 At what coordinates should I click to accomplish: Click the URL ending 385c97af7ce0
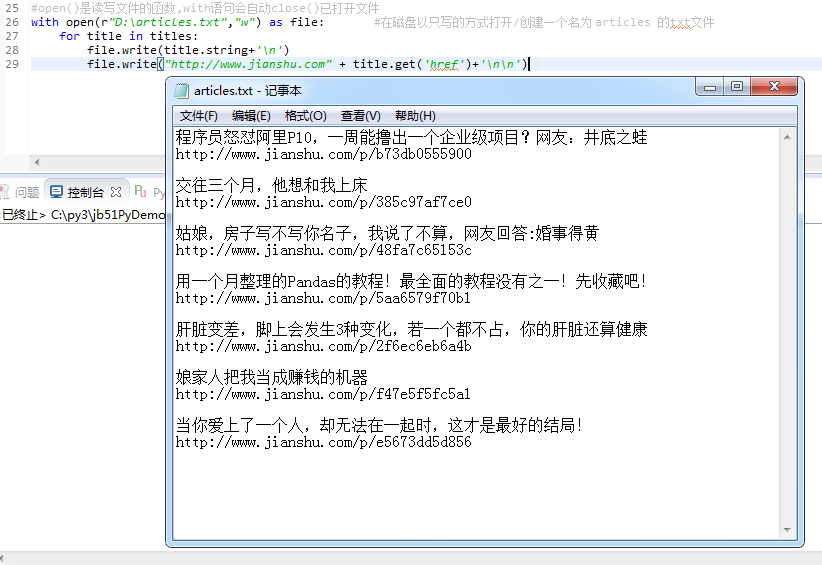pos(323,202)
